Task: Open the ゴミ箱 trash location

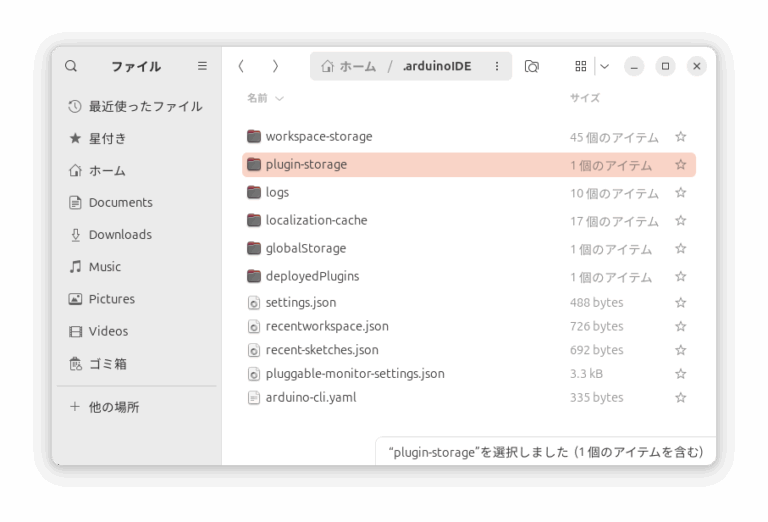Action: [107, 363]
